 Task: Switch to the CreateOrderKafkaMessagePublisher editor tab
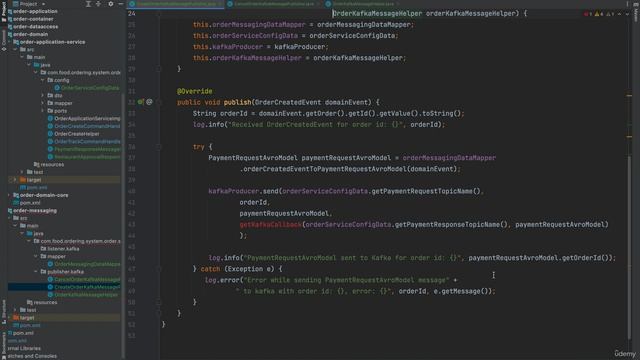[x=176, y=4]
